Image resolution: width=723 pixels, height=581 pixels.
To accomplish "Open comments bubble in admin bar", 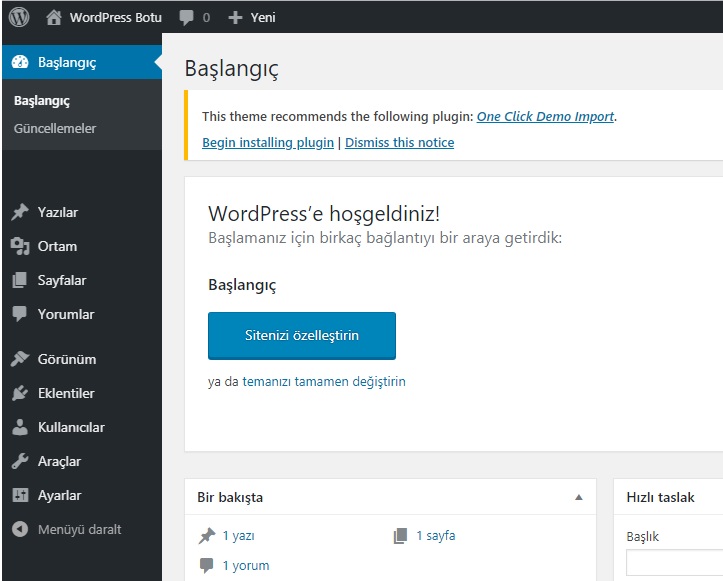I will 186,18.
